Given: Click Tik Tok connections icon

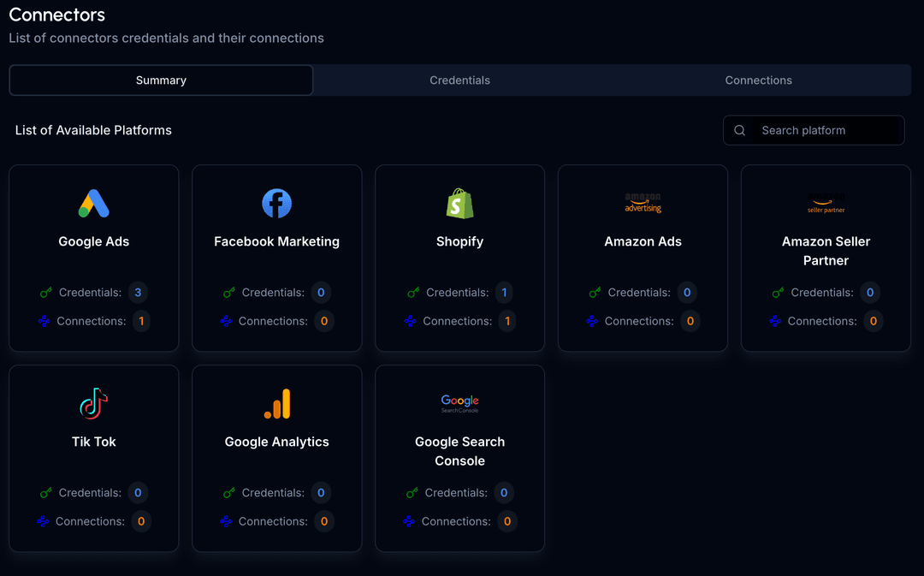Looking at the screenshot, I should click(x=43, y=522).
